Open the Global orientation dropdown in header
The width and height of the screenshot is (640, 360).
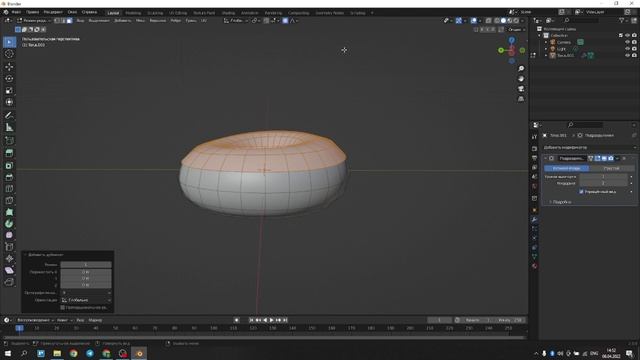(236, 20)
